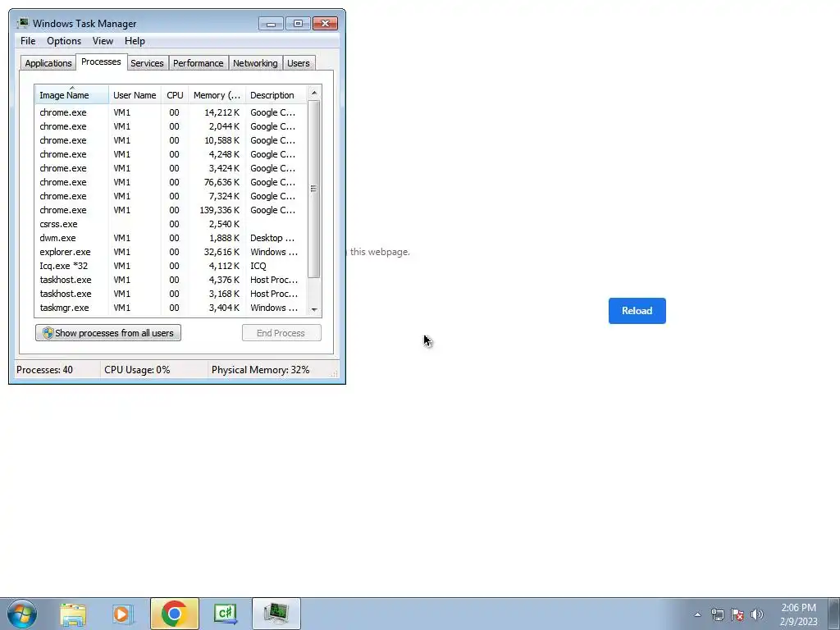Open the network status tray icon
This screenshot has width=840, height=630.
717,614
